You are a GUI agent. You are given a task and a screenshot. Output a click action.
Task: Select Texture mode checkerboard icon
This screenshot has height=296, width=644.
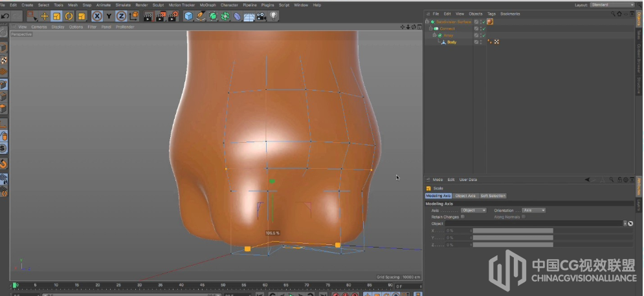[x=3, y=60]
